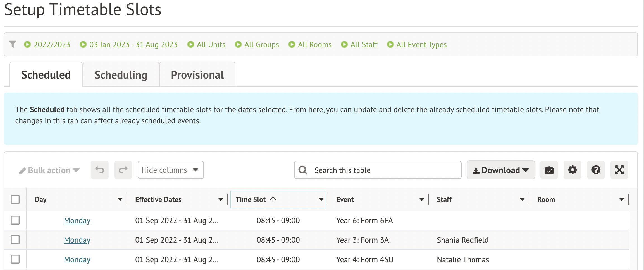The image size is (644, 270).
Task: Click the calendar checkmark icon
Action: click(549, 170)
